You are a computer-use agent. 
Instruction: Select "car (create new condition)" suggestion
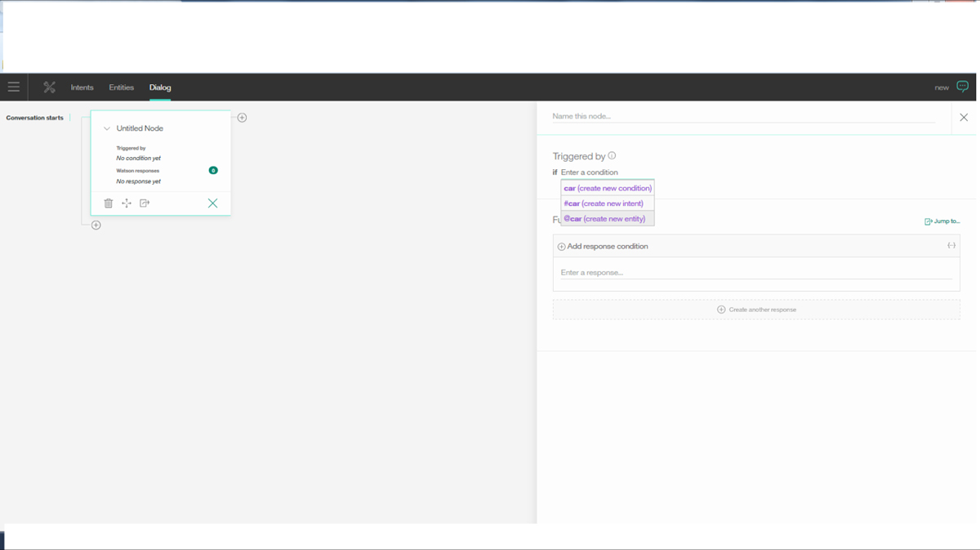coord(608,188)
